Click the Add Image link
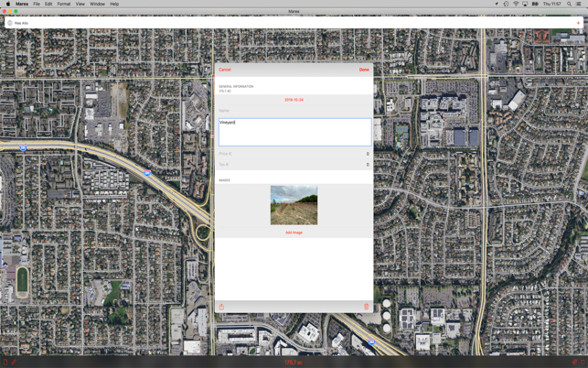Viewport: 588px width, 368px height. pos(294,233)
